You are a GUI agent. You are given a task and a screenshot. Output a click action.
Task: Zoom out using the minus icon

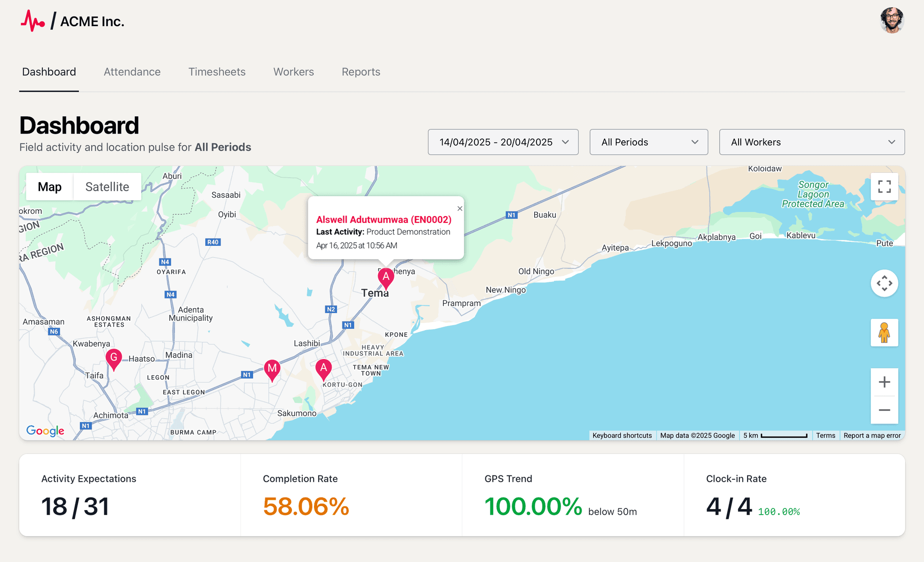point(884,410)
